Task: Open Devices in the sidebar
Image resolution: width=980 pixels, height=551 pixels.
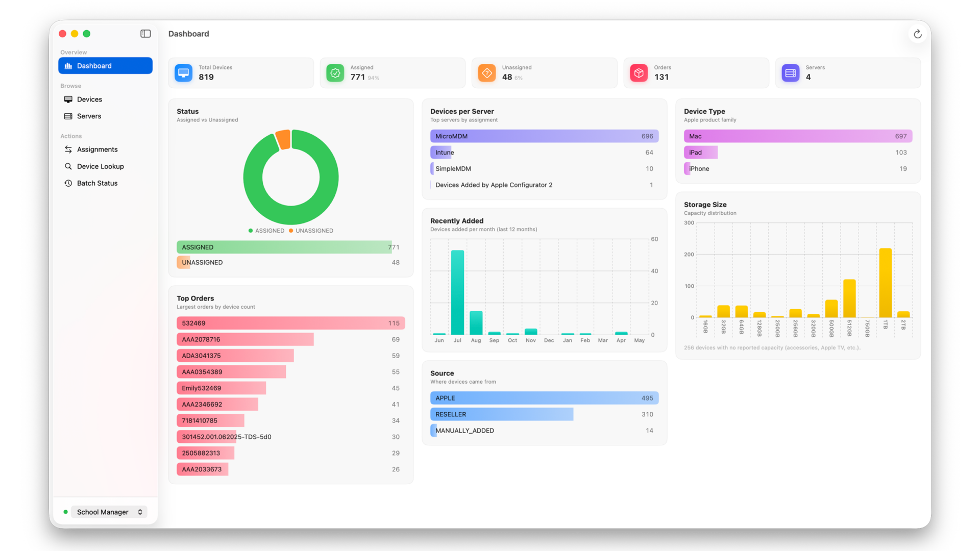Action: pos(105,99)
